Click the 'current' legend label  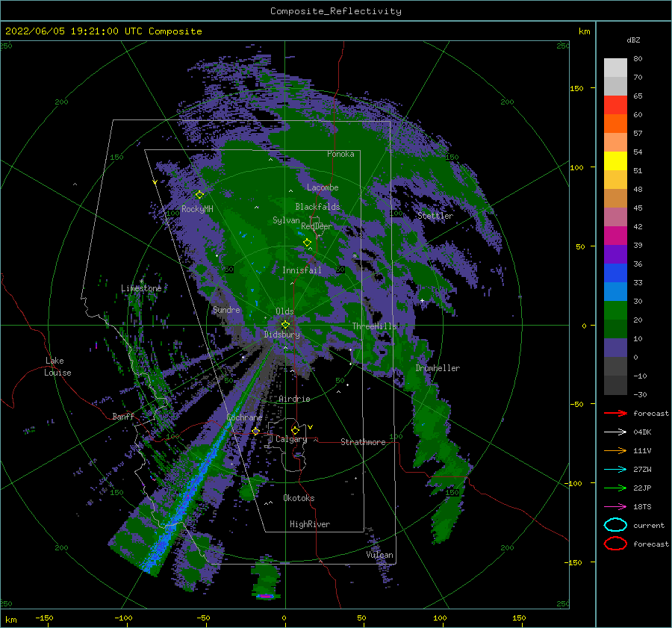(x=648, y=526)
